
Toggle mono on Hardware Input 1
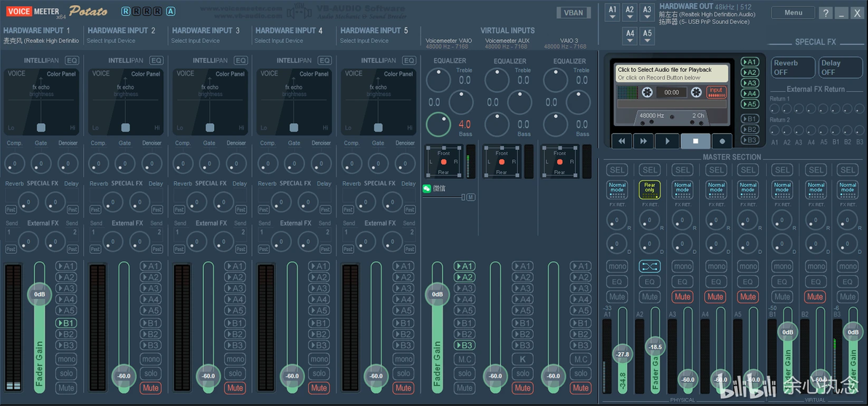pos(66,359)
